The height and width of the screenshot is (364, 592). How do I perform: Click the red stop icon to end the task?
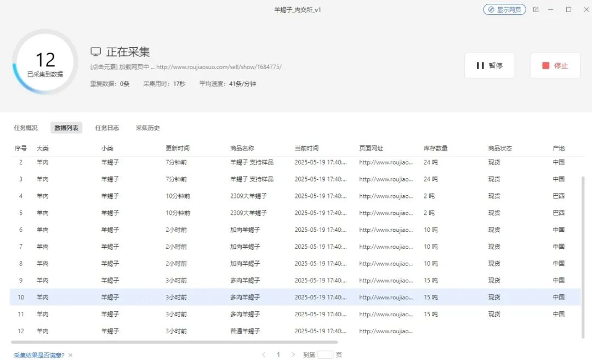click(546, 65)
